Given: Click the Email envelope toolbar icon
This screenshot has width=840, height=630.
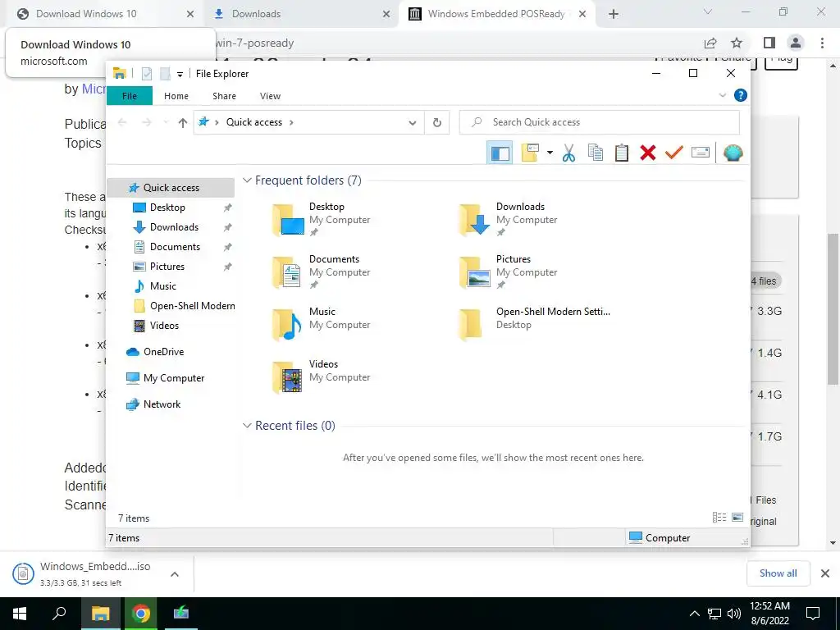Looking at the screenshot, I should click(701, 153).
